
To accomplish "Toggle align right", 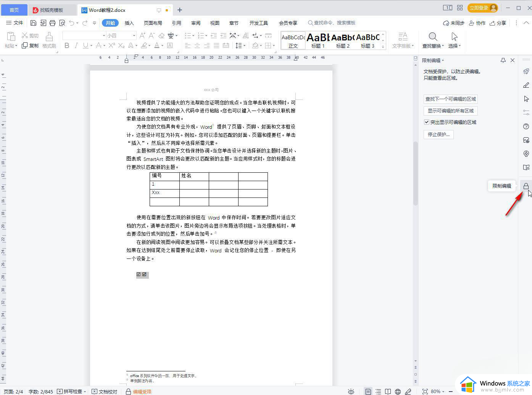I will 206,45.
